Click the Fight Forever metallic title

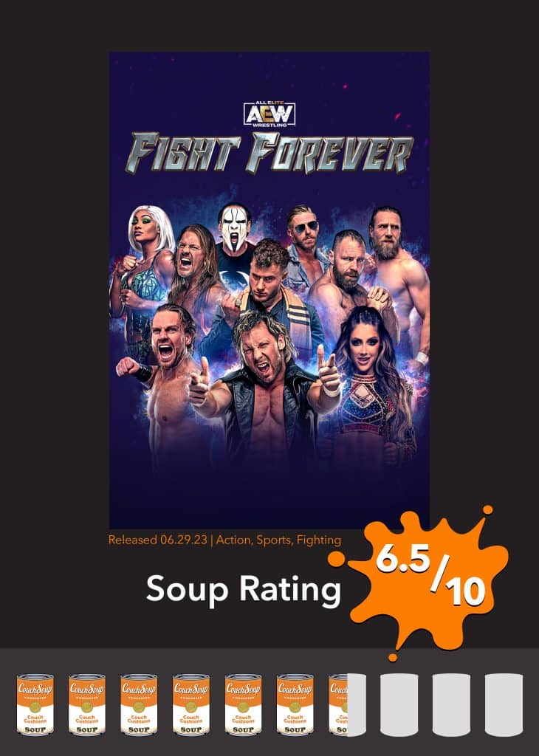(269, 154)
